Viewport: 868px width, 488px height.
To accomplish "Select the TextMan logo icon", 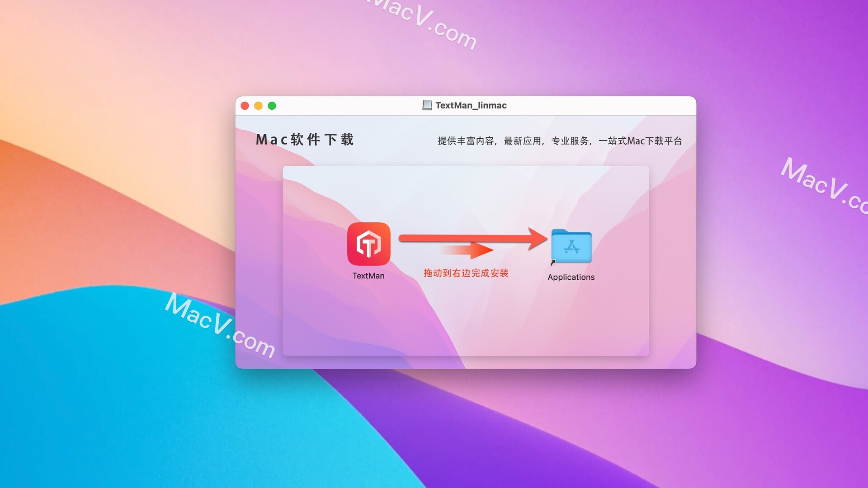I will (368, 244).
